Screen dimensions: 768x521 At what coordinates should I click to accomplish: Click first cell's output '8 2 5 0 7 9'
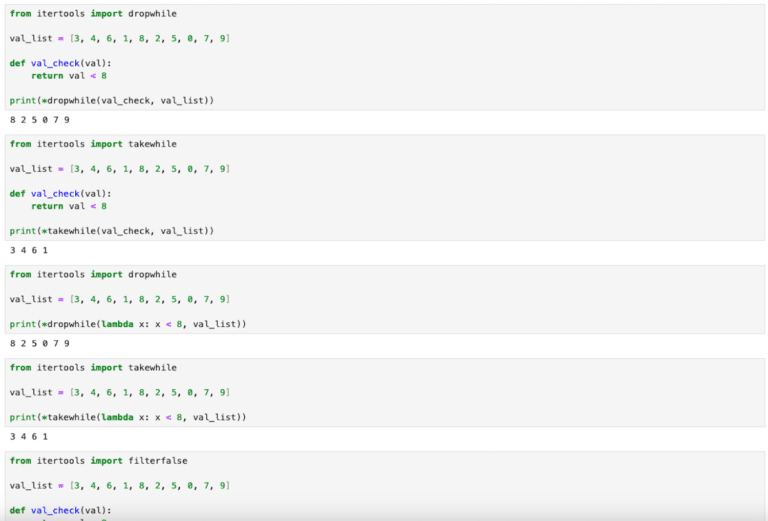point(40,120)
